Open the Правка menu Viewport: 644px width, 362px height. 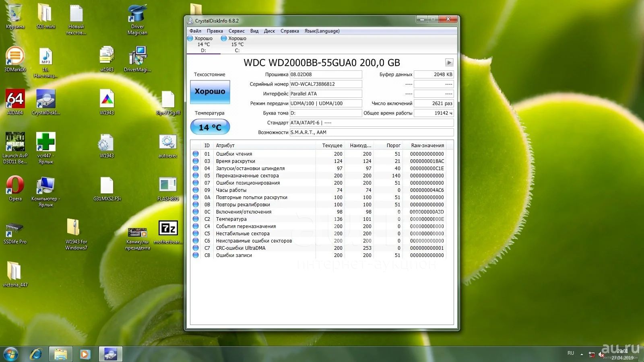click(215, 31)
